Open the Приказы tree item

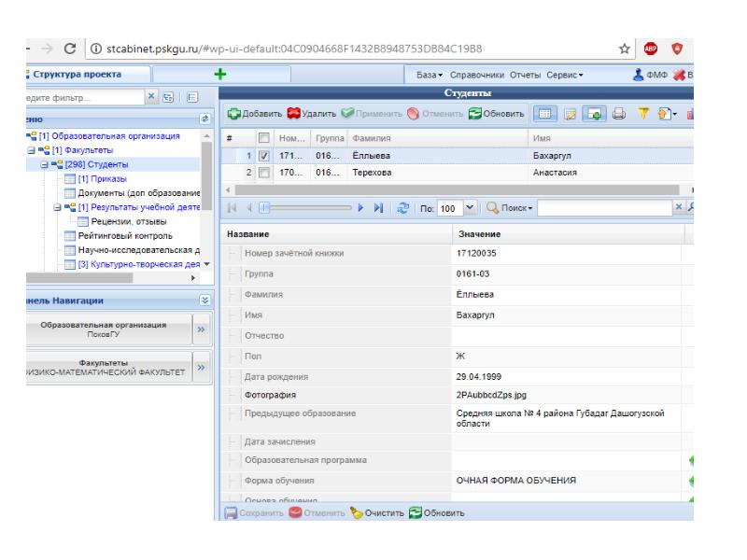(x=103, y=179)
